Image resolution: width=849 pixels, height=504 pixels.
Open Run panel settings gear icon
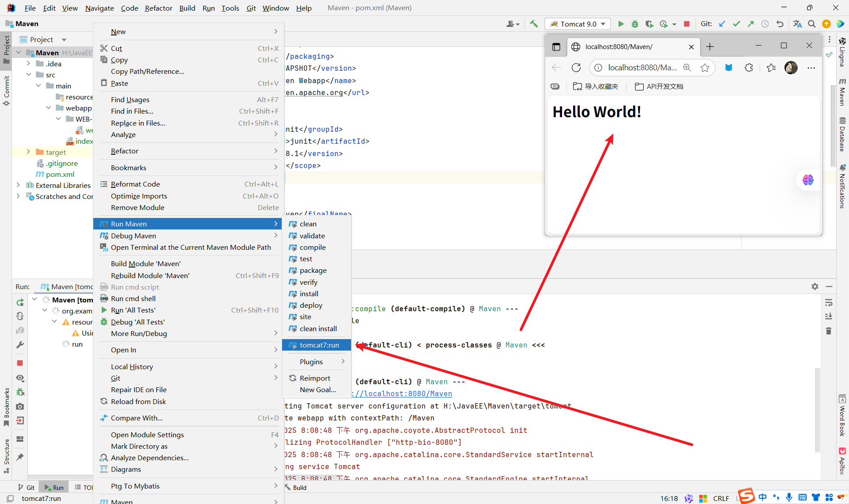(x=815, y=286)
